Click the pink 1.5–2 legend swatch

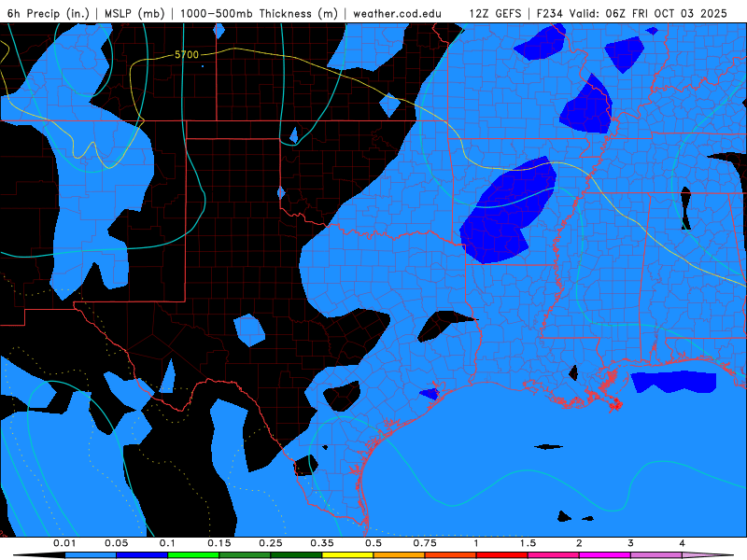(x=554, y=555)
